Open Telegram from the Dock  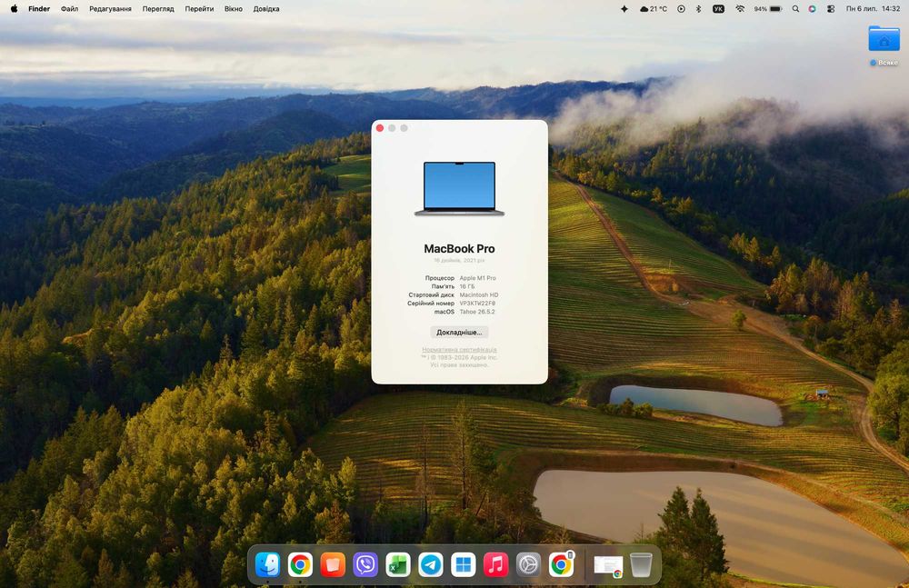point(431,564)
